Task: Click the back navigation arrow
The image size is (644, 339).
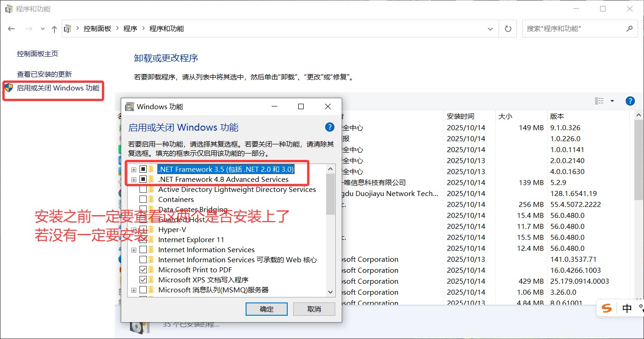Action: pos(11,29)
